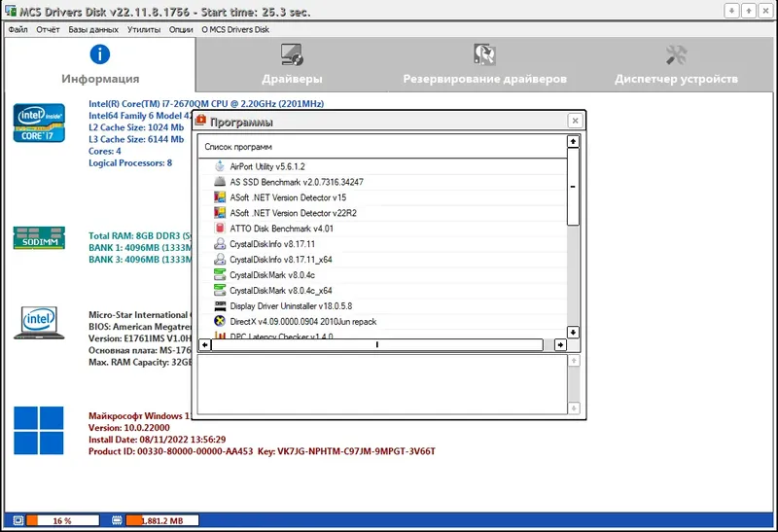Click the SODIMM memory module icon

click(39, 237)
